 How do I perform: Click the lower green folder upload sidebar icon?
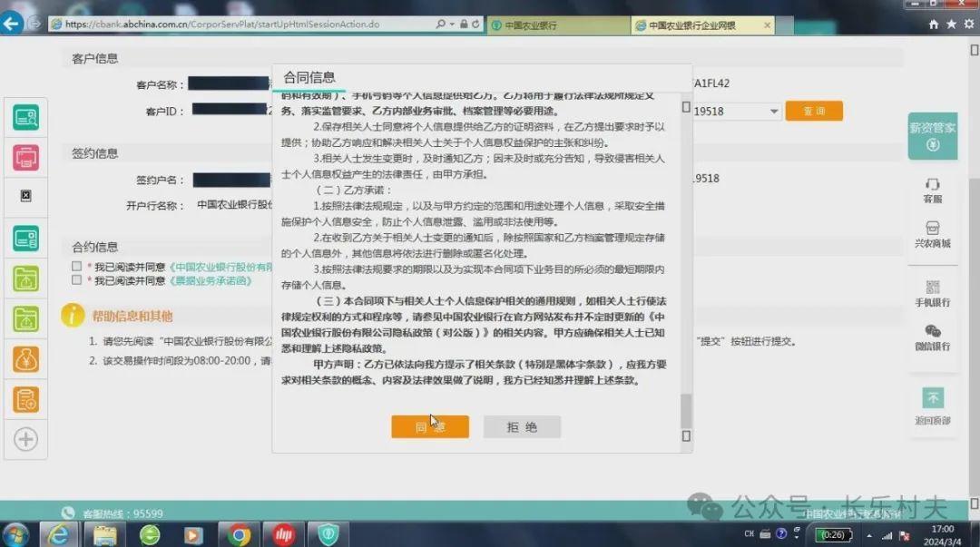tap(25, 318)
